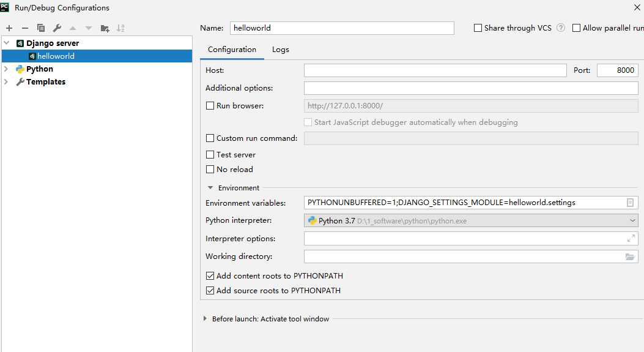Switch to the Configuration tab
644x352 pixels.
(232, 50)
